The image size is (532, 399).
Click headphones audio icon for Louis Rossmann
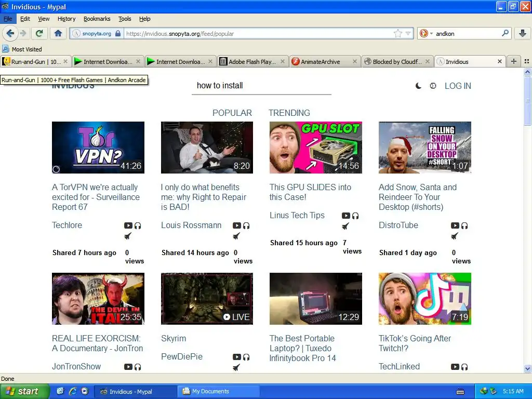246,225
